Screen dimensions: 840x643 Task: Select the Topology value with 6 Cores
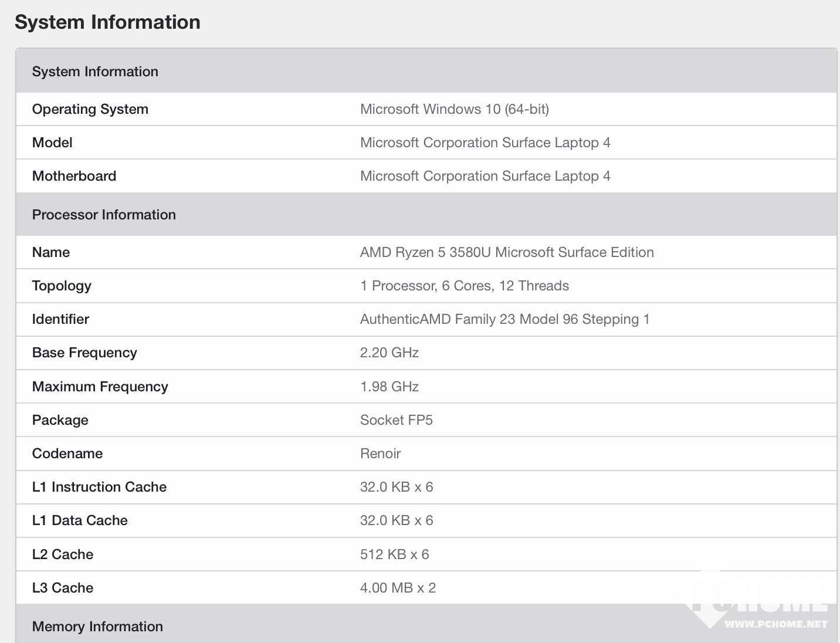464,286
